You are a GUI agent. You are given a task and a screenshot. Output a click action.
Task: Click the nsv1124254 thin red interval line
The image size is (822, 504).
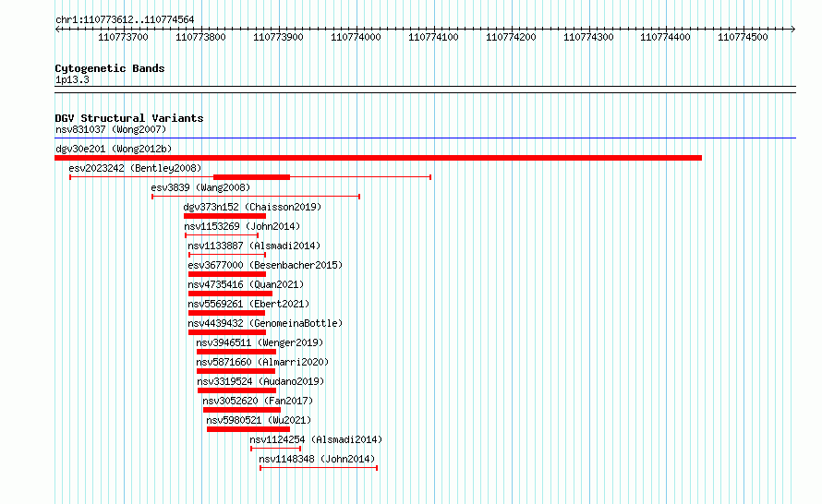click(276, 449)
